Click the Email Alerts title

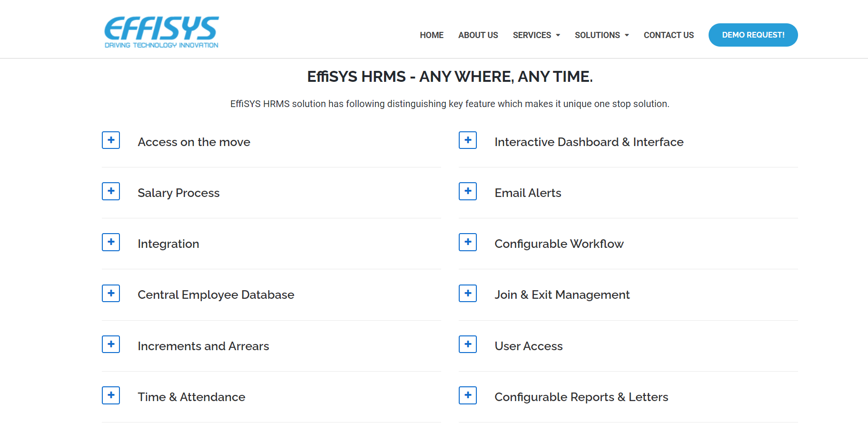coord(528,193)
